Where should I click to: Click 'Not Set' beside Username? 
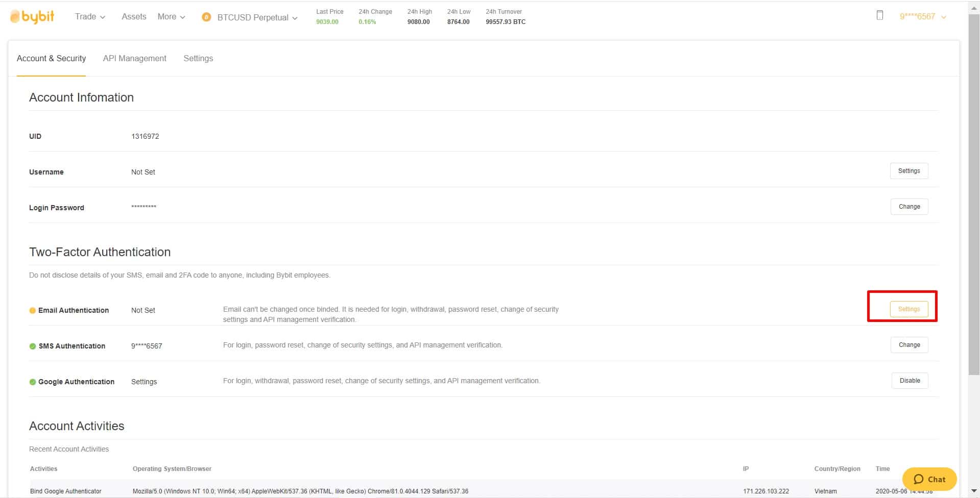143,172
